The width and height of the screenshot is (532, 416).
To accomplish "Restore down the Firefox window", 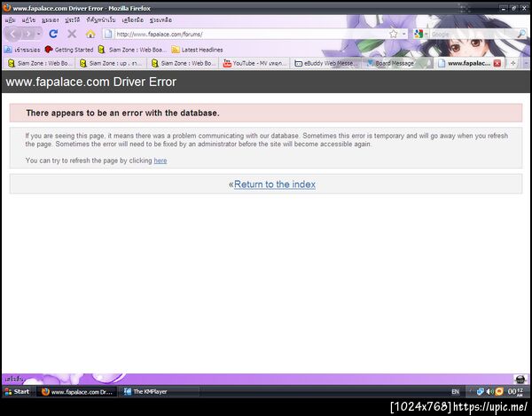I will point(514,8).
